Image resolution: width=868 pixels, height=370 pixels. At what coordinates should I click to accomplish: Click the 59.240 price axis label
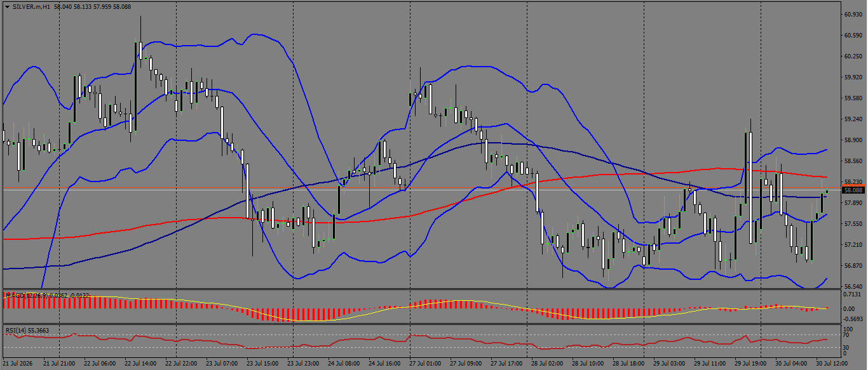pos(852,119)
